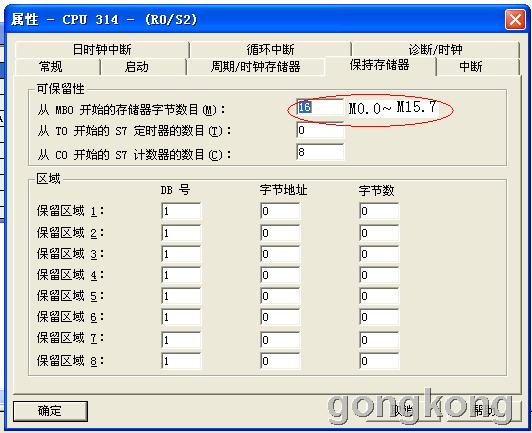Viewport: 532px width, 433px height.
Task: Click byte address field for 保留区域 6
Action: (280, 317)
